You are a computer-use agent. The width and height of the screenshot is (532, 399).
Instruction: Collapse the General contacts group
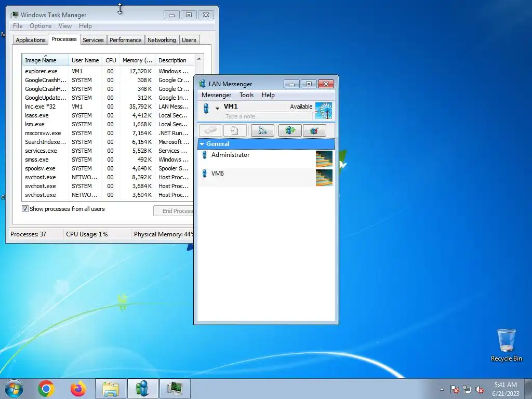[x=202, y=144]
